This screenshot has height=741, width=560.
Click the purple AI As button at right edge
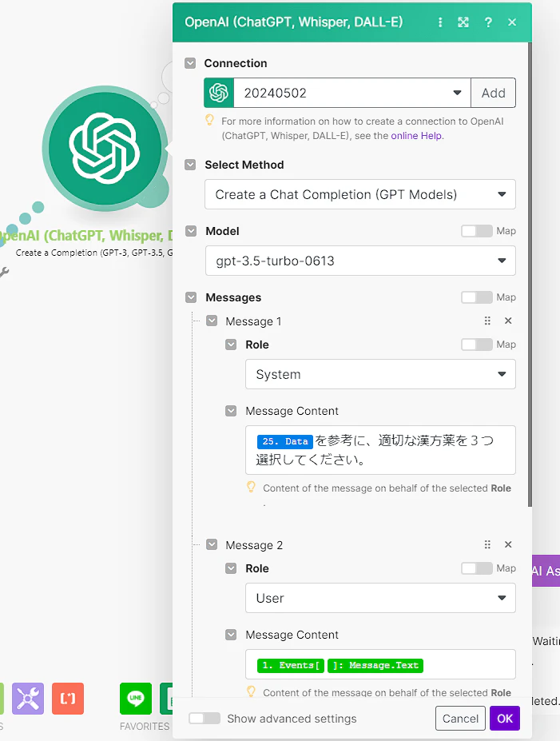click(546, 571)
